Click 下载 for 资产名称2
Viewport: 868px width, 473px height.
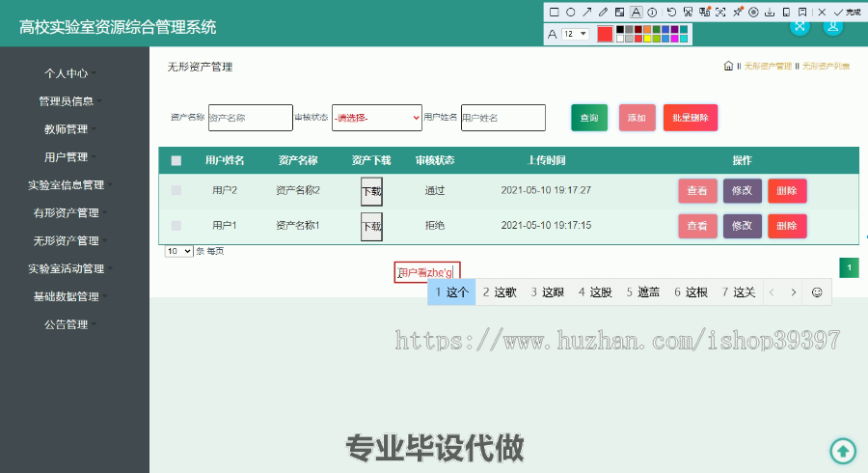pos(371,192)
